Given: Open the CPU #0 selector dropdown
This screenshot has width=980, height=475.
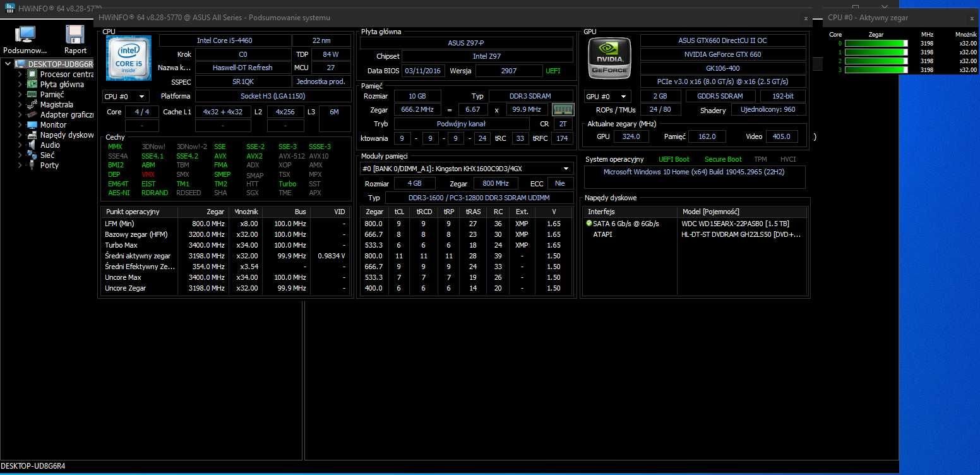Looking at the screenshot, I should [126, 97].
